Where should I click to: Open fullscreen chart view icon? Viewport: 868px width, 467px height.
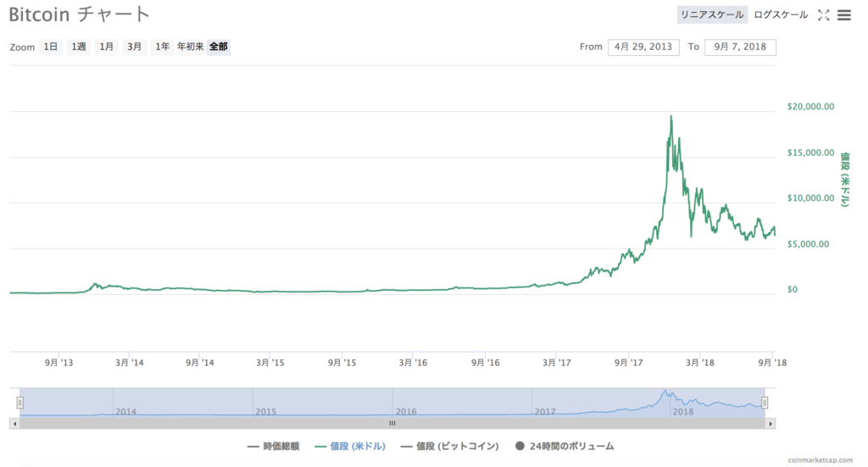[x=824, y=15]
